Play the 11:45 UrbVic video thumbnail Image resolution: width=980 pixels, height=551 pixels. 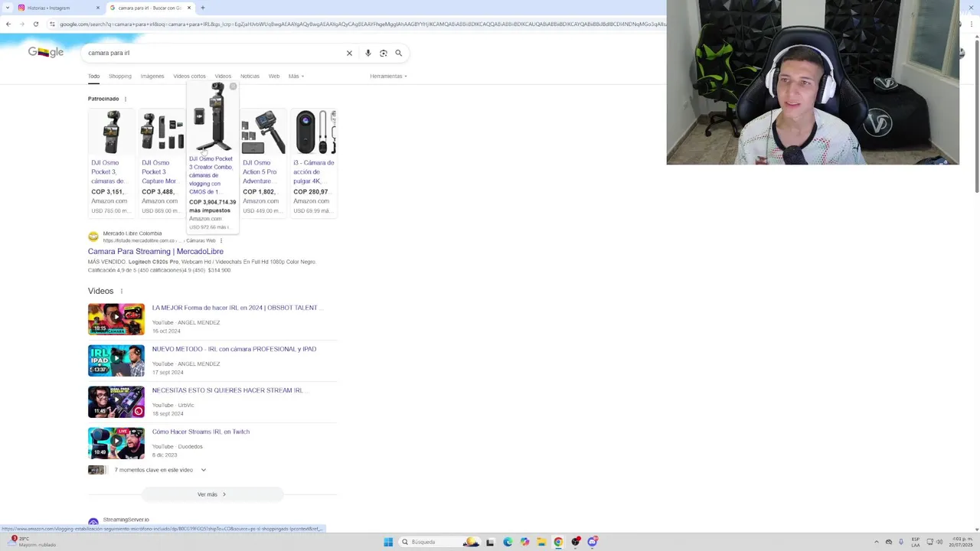[x=116, y=402]
